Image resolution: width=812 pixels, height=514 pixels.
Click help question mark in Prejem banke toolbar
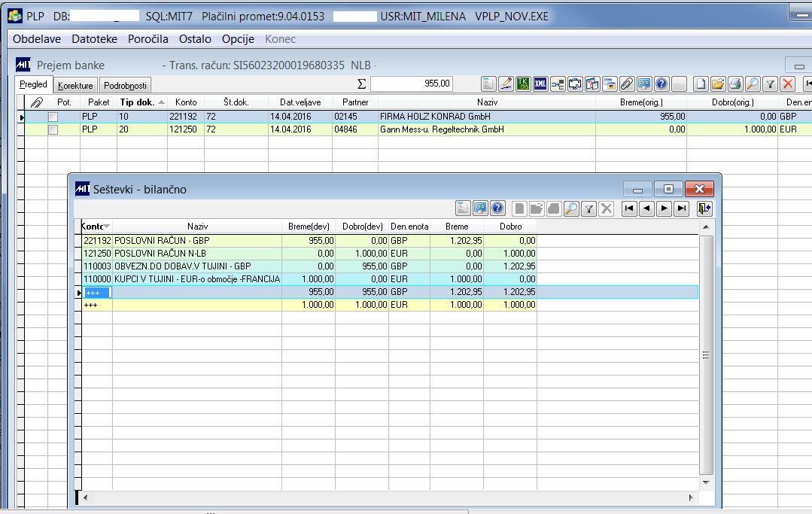[661, 84]
